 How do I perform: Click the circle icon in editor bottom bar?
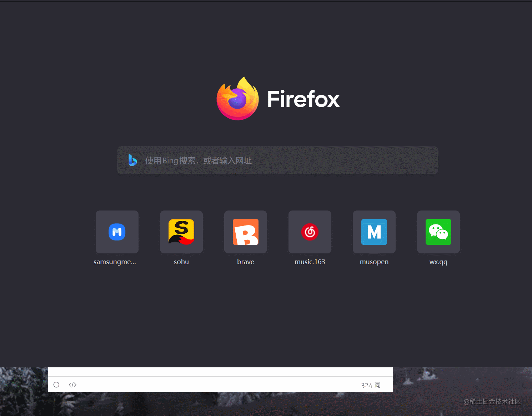[x=56, y=385]
